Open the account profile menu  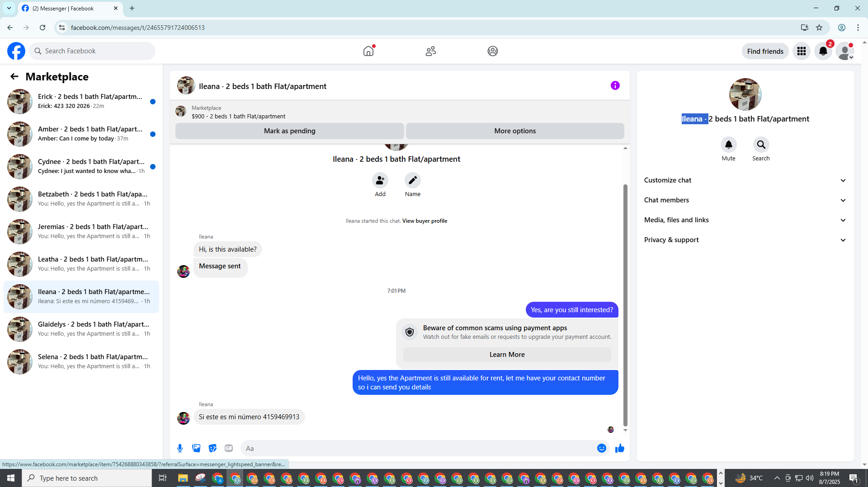[x=845, y=51]
